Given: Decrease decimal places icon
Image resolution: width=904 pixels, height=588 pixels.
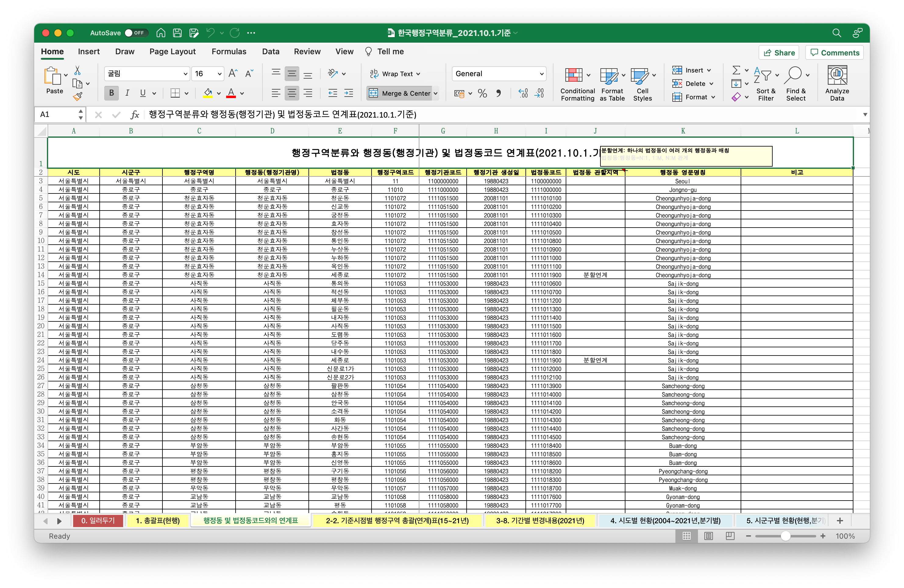Looking at the screenshot, I should coord(539,93).
